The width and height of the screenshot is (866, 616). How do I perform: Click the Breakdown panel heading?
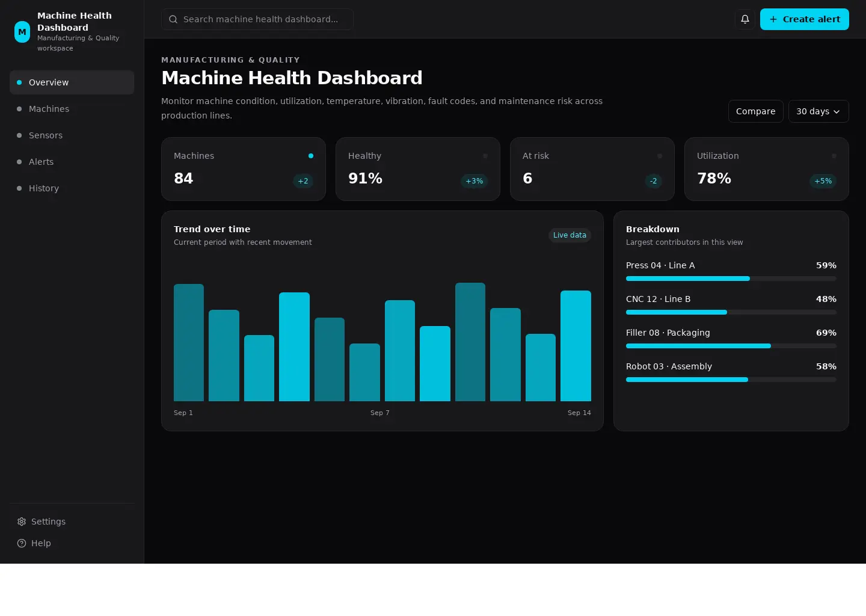[653, 229]
